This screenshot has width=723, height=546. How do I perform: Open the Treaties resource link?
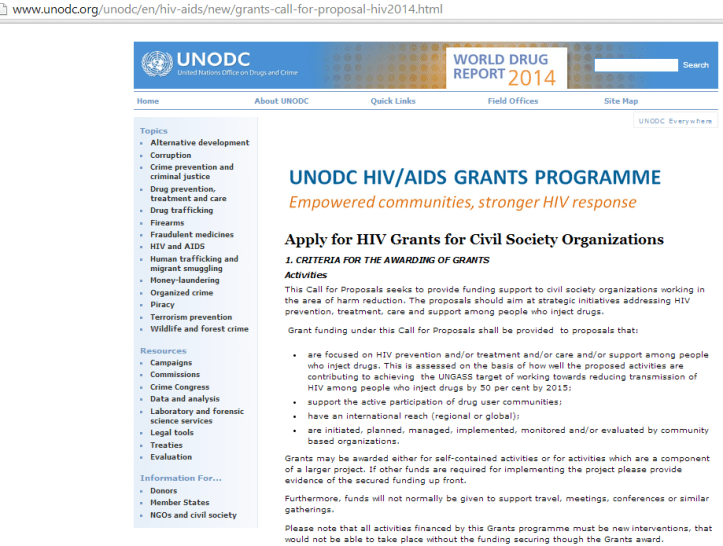[166, 445]
